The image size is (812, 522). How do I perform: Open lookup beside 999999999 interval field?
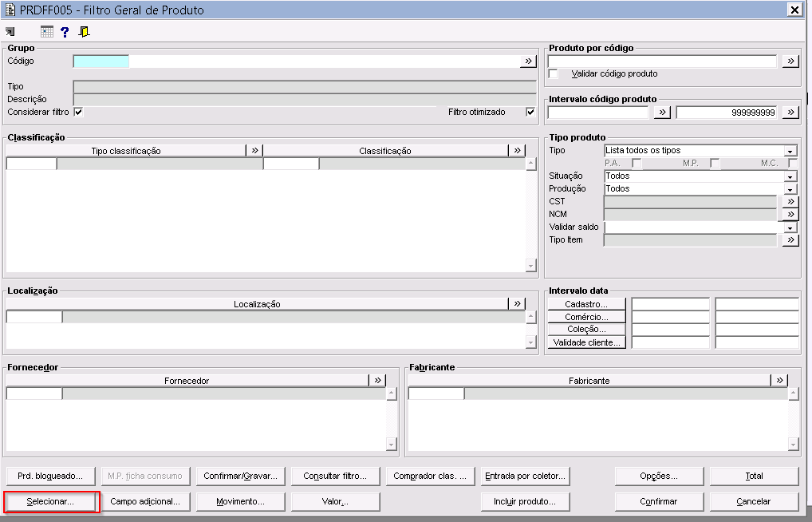click(790, 112)
